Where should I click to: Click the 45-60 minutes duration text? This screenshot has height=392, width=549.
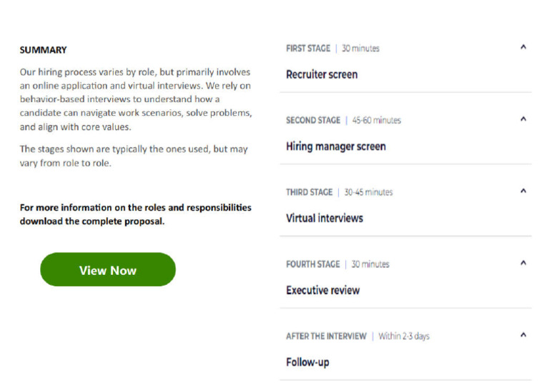tap(377, 120)
